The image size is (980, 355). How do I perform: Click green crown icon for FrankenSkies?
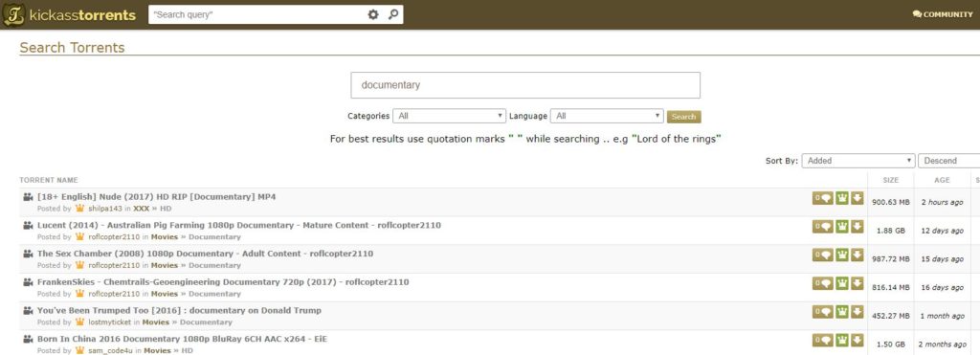(842, 283)
